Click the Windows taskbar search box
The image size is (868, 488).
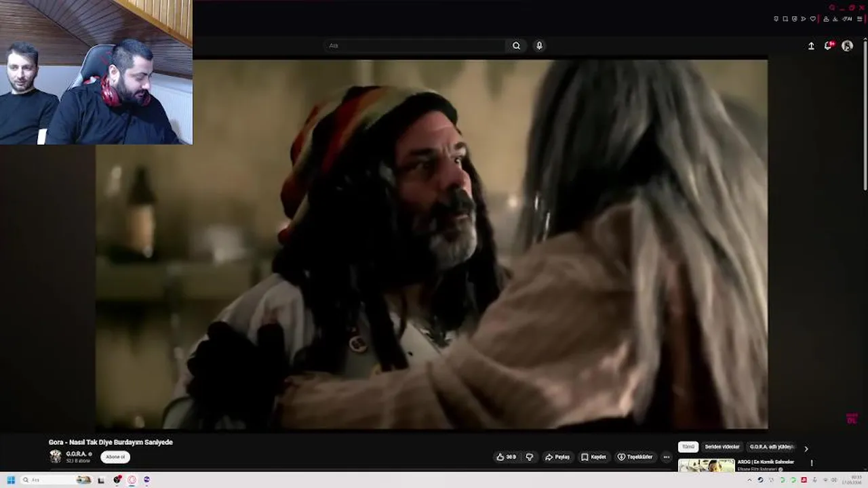click(x=56, y=480)
